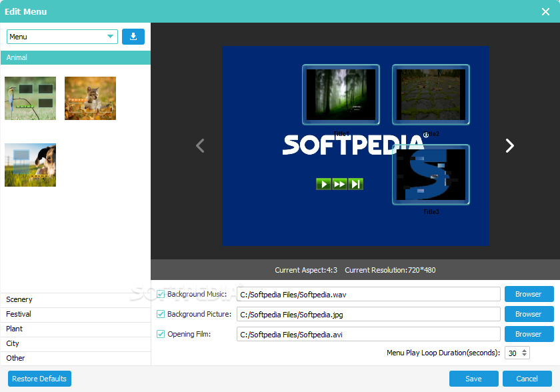Click the Background Music file path field

click(x=368, y=294)
